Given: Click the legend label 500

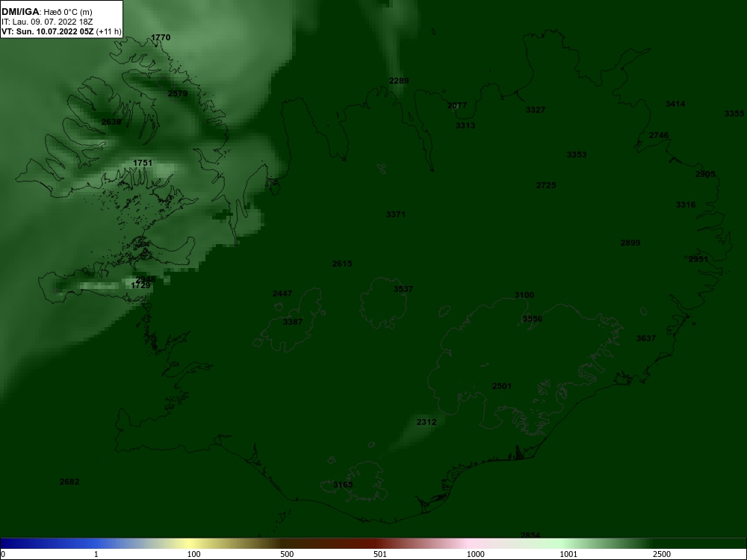Looking at the screenshot, I should [287, 554].
